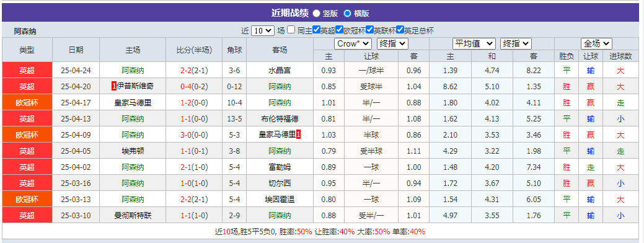Screen dimensions: 644x243
Task: Click the red card badge next to 伊普斯维奇
Action: point(114,86)
